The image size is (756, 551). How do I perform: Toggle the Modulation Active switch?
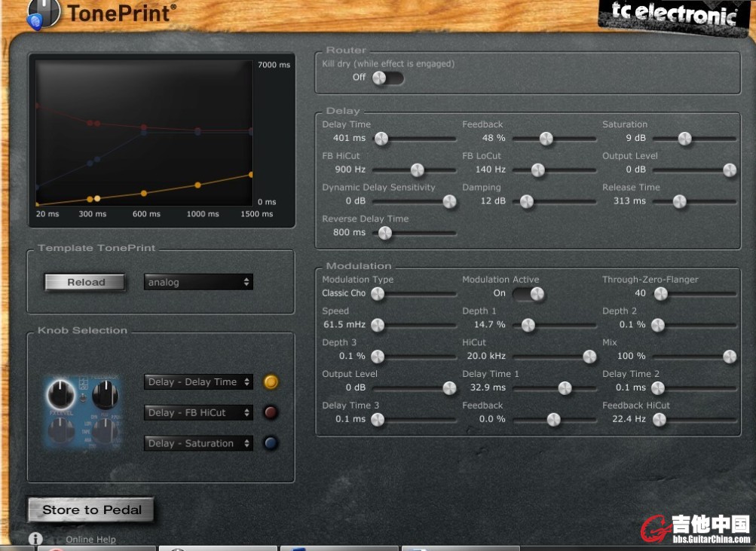[528, 293]
